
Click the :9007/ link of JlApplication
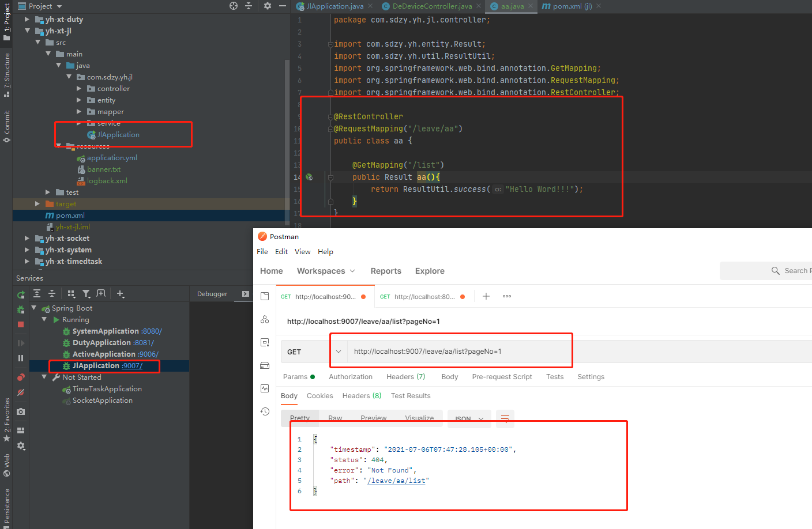132,366
